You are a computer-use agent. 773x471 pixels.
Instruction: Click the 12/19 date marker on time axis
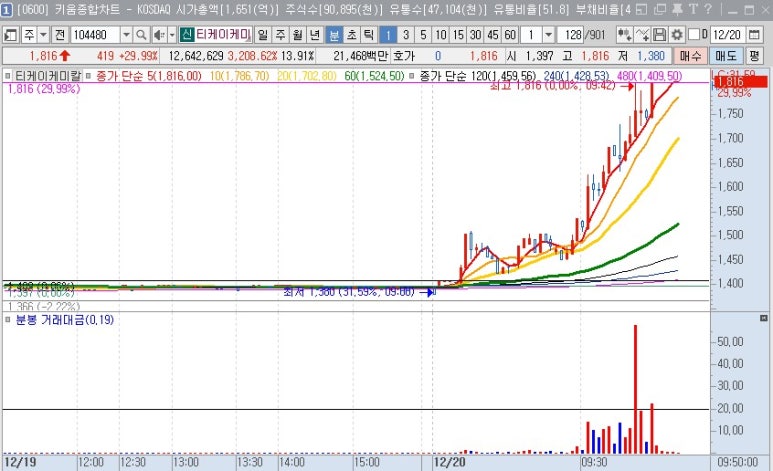coord(20,463)
